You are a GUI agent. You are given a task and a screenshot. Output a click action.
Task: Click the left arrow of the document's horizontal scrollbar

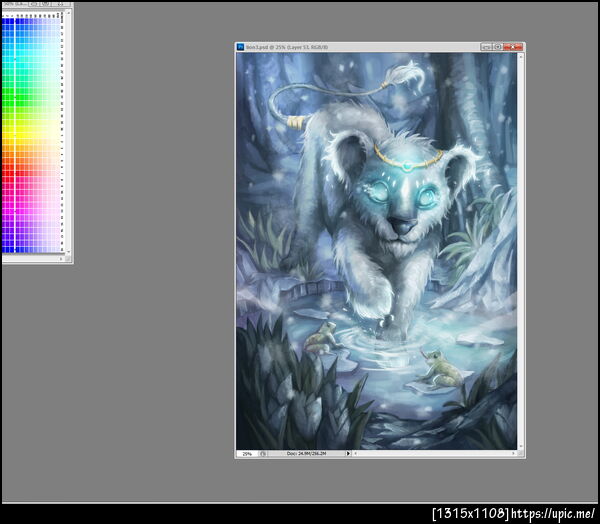click(356, 454)
